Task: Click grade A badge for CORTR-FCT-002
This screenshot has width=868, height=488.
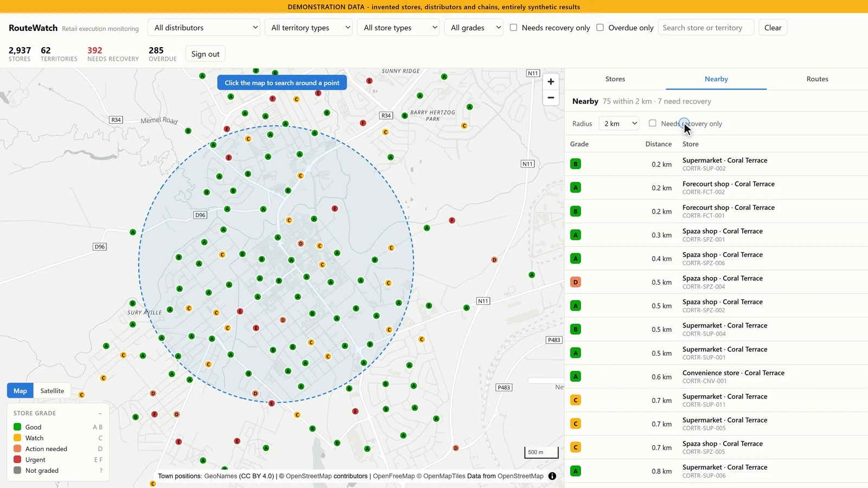Action: pos(576,188)
